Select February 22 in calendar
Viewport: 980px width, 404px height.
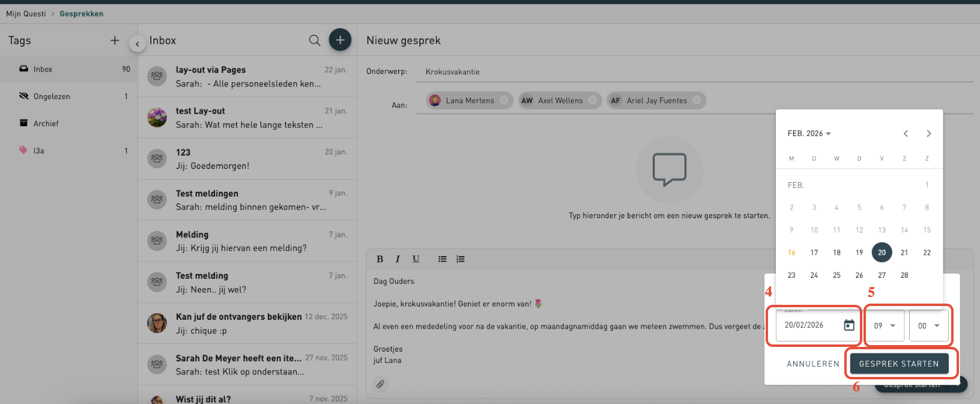(x=927, y=252)
